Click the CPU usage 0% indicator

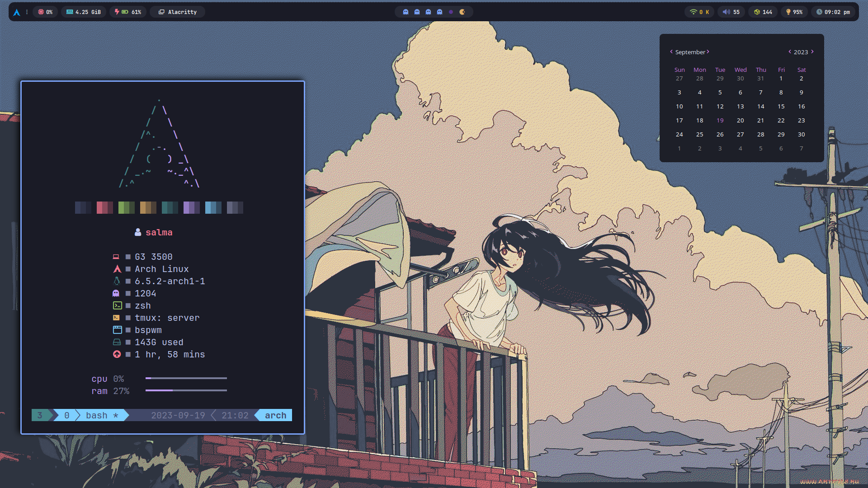tap(45, 12)
